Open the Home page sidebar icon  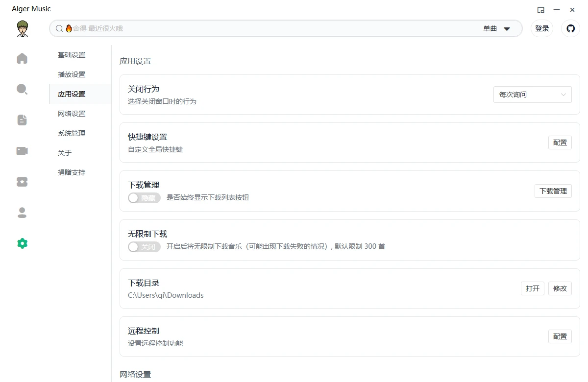pos(22,59)
